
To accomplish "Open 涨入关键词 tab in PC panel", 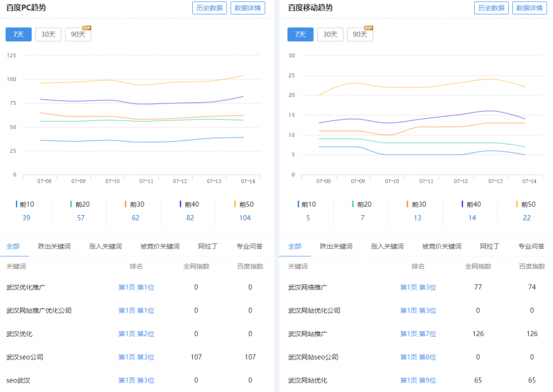I will [105, 246].
